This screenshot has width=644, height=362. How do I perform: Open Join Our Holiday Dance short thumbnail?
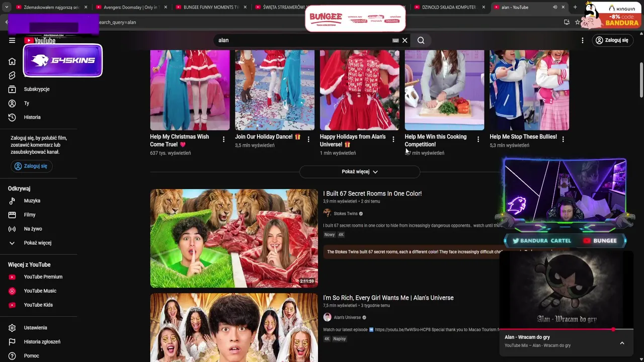coord(275,90)
